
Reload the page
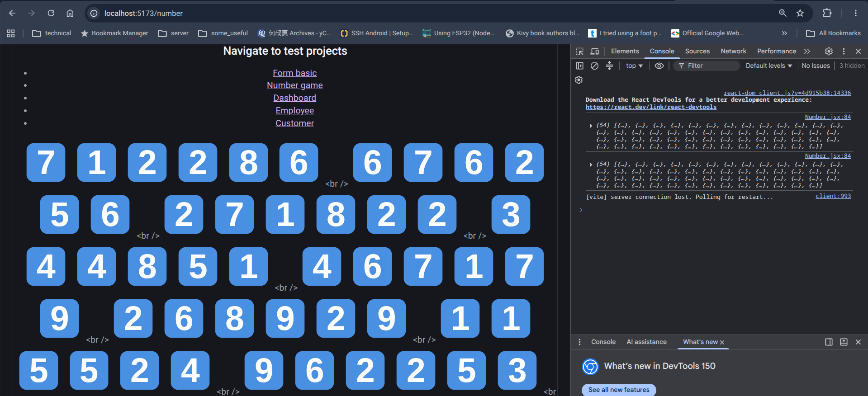[x=51, y=13]
